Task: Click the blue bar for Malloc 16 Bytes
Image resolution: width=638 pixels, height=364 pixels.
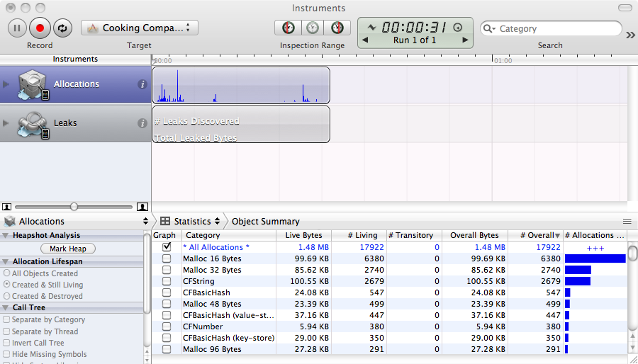Action: click(595, 258)
